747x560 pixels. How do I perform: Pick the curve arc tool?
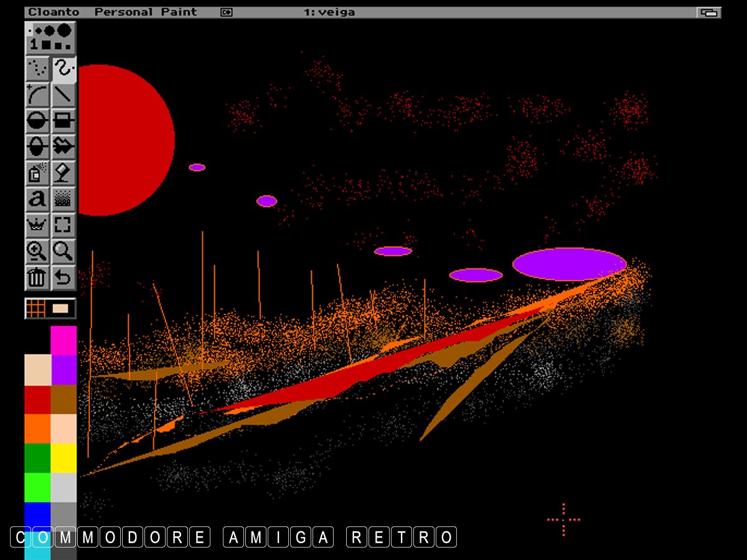pos(38,95)
